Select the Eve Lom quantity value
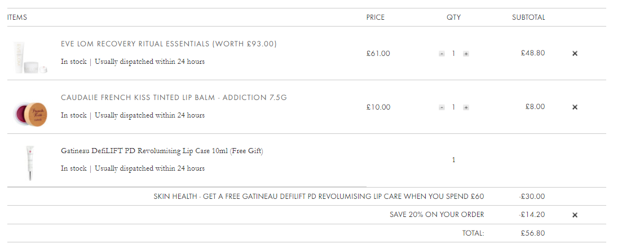 (453, 54)
